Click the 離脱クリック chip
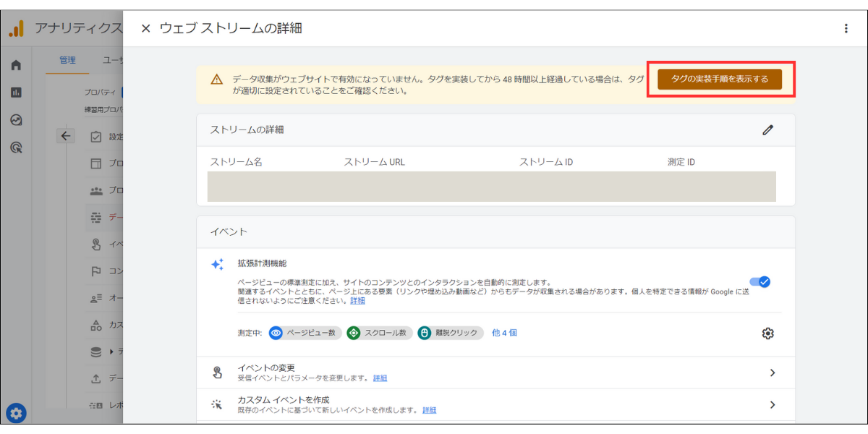 (449, 333)
